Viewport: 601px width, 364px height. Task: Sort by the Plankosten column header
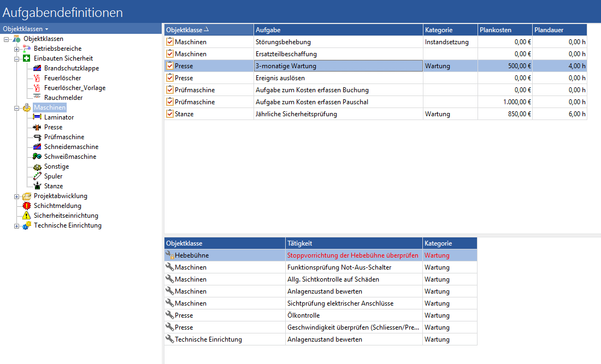click(505, 30)
